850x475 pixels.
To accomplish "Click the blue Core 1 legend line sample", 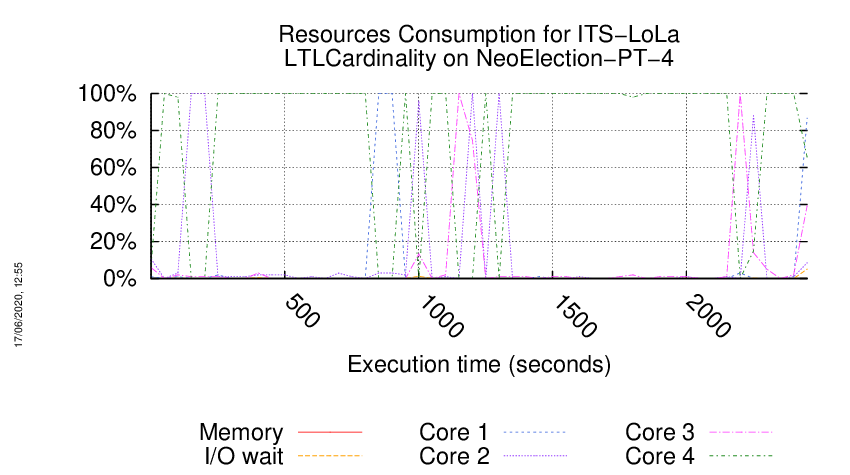I will tap(535, 432).
